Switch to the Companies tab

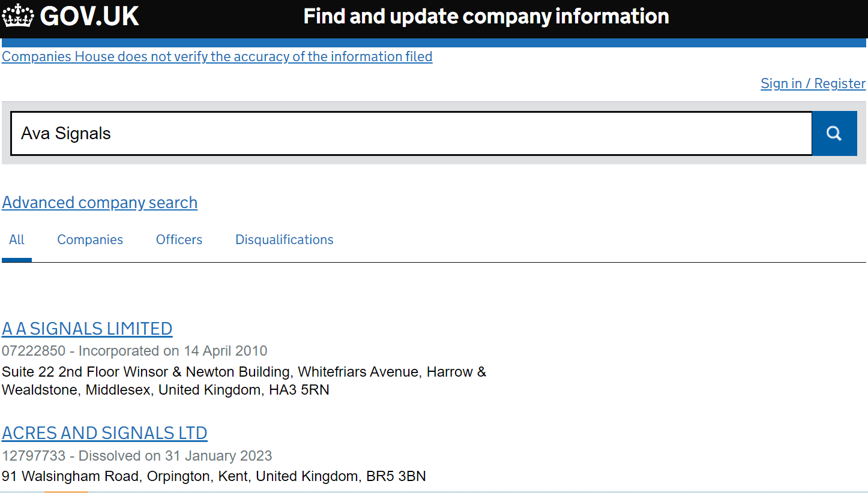point(90,240)
